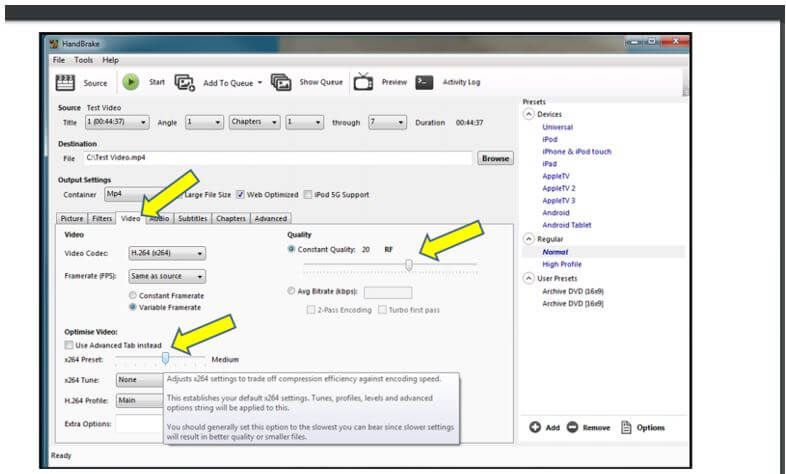Collapse the User Presets group
The height and width of the screenshot is (474, 786).
click(528, 278)
